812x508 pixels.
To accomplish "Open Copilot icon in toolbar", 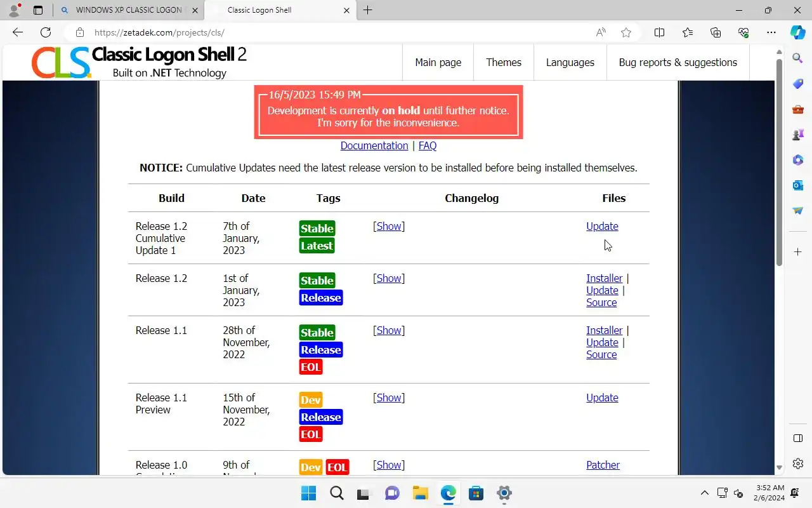I will 798,32.
